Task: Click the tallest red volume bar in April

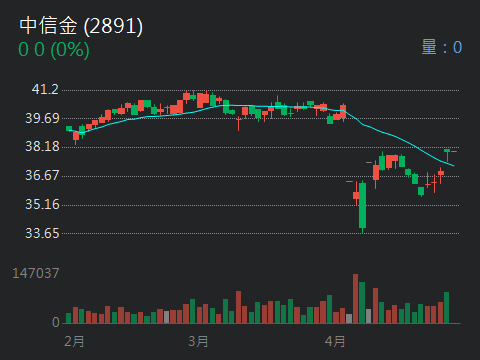Action: pos(356,299)
